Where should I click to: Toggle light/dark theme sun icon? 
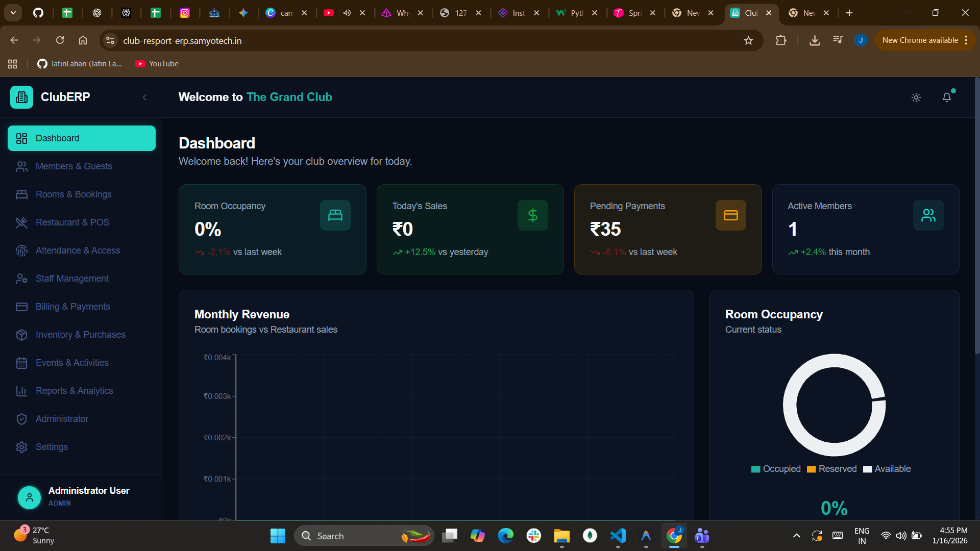916,97
